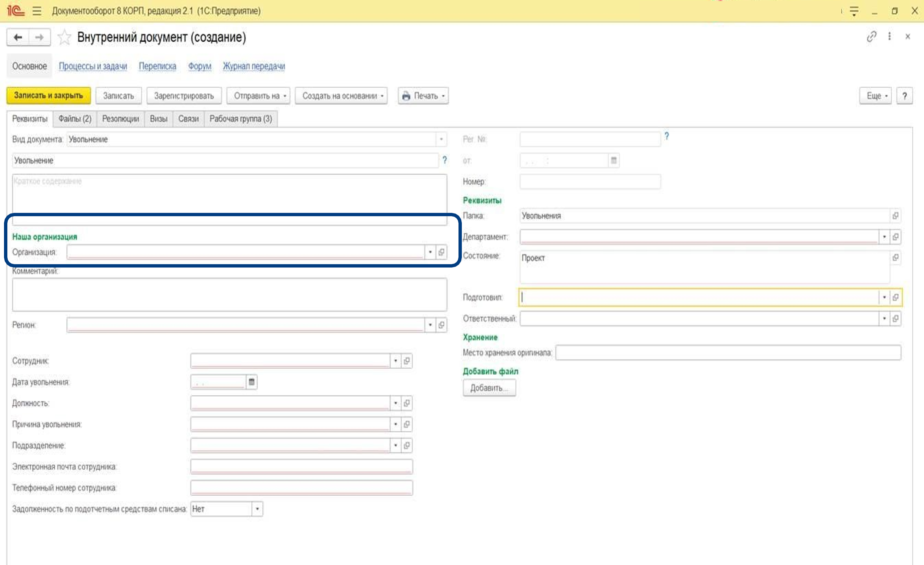Open the Регион record with the open icon
The image size is (924, 565).
[x=442, y=325]
